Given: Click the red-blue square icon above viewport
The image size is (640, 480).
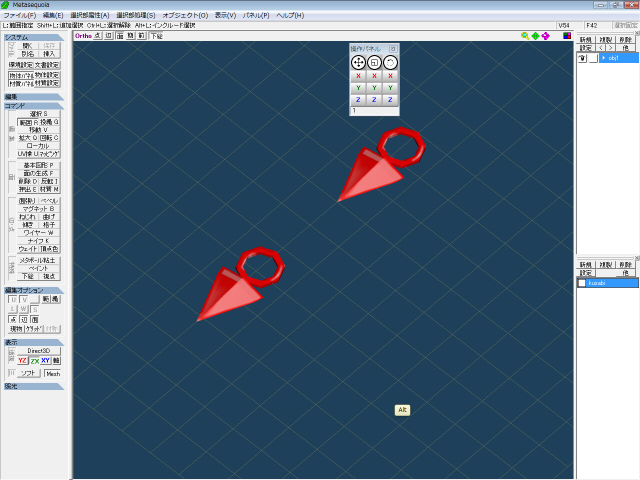Looking at the screenshot, I should [567, 35].
